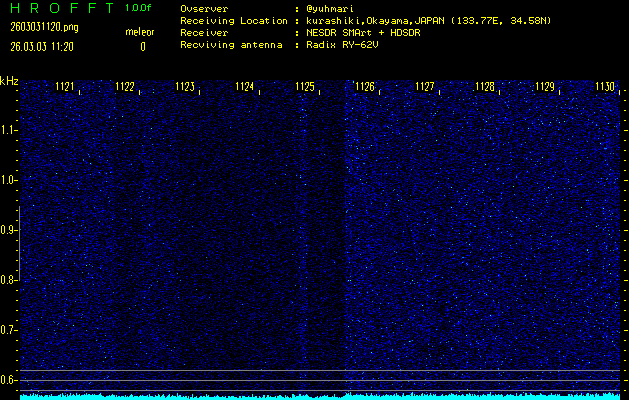
Task: Click the Recviving antenna label
Action: (x=231, y=45)
